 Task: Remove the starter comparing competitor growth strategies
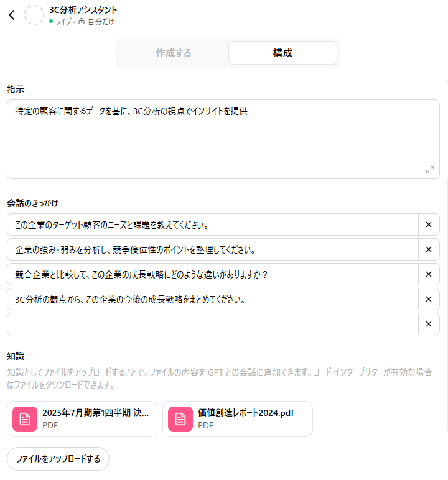[x=429, y=274]
